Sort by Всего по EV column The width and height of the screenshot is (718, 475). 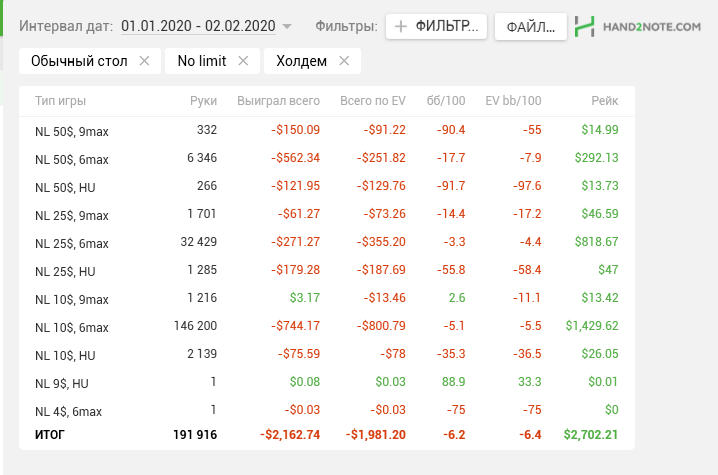[x=372, y=101]
